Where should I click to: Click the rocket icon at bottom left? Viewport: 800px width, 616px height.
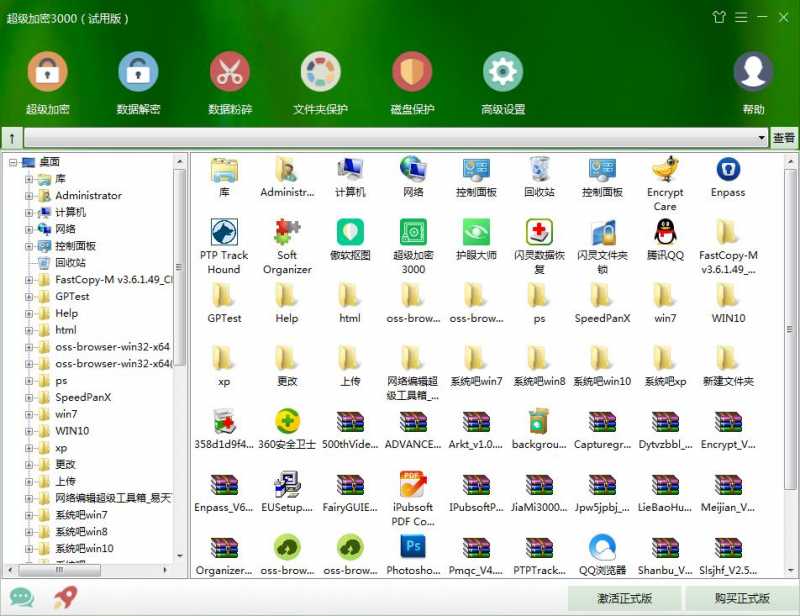tap(64, 595)
